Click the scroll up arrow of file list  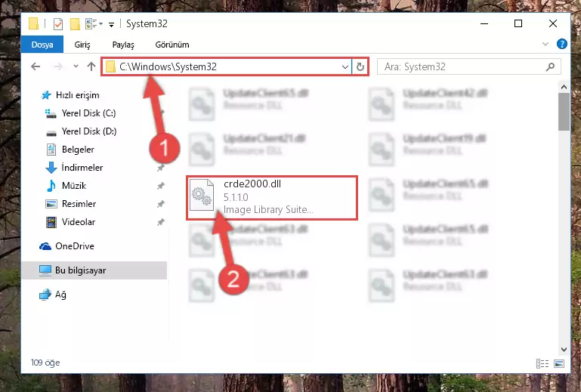point(564,88)
